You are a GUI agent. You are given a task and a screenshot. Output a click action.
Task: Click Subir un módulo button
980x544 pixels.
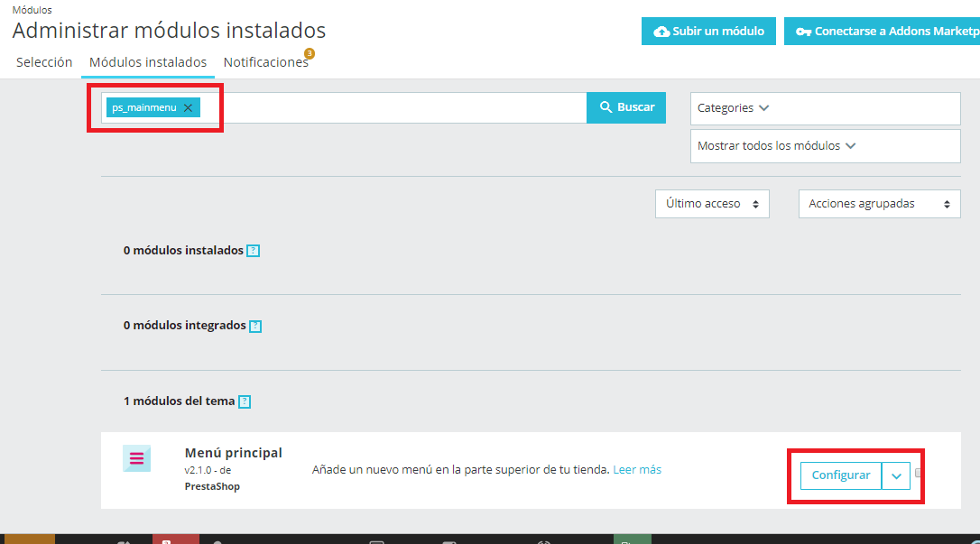pyautogui.click(x=708, y=32)
